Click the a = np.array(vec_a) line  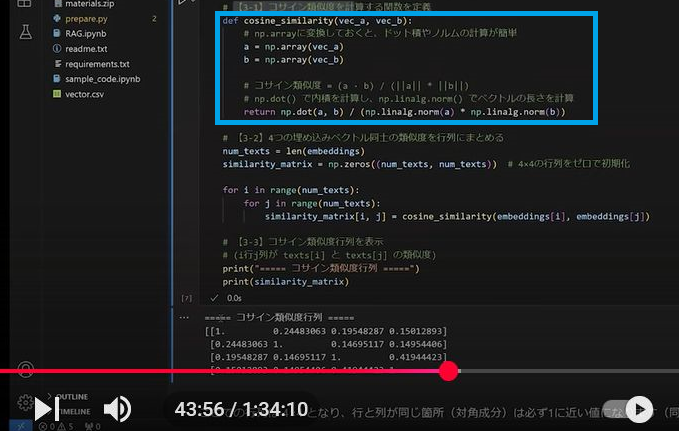point(293,47)
